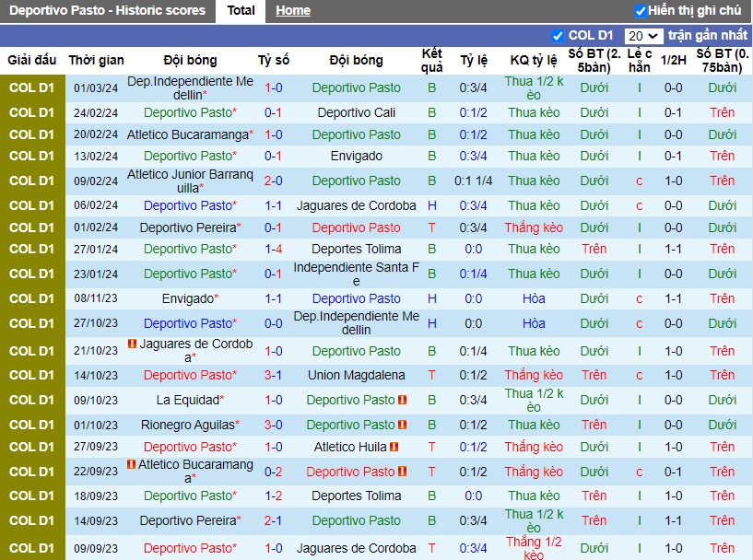Click Deportivo Pereira on 14/09/23 row
Viewport: 753px width, 560px height.
190,520
